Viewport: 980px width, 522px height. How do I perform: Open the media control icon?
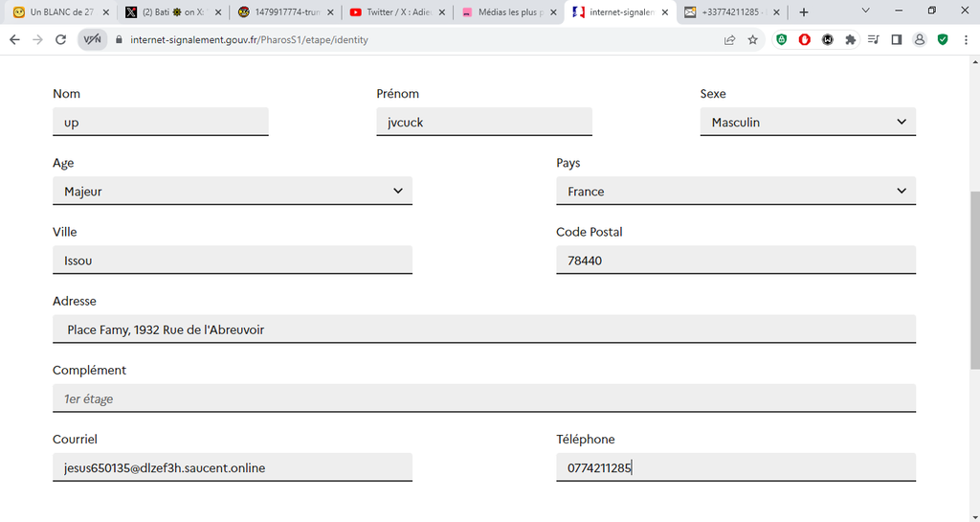pyautogui.click(x=873, y=39)
